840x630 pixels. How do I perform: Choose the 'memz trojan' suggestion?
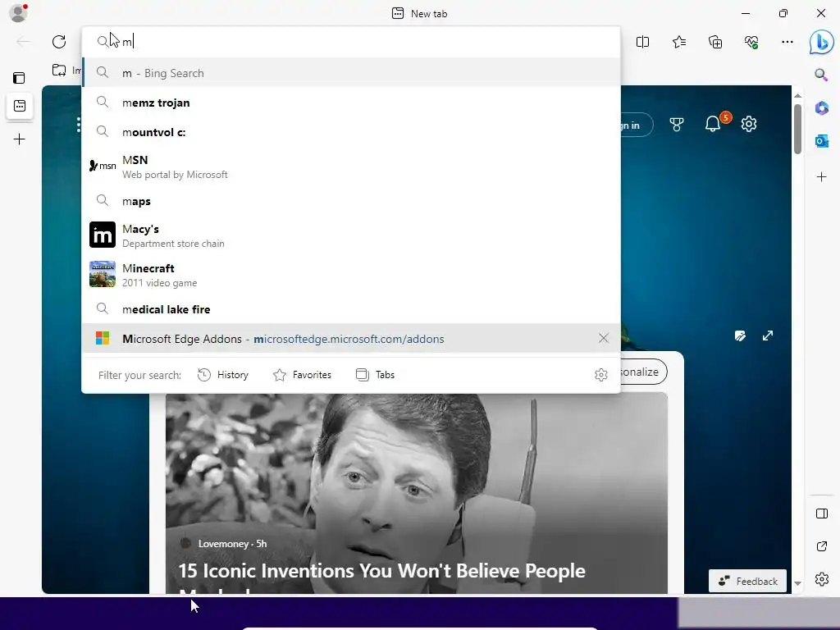(x=351, y=103)
